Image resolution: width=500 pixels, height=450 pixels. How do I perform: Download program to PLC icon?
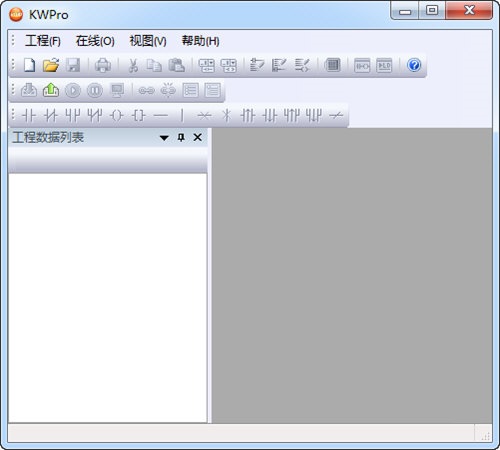pos(29,90)
